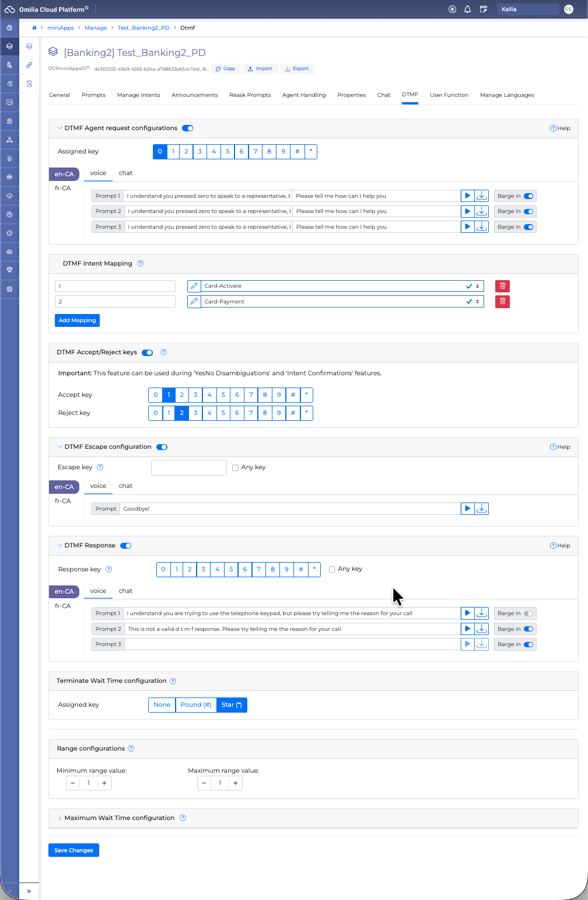The width and height of the screenshot is (588, 900).
Task: Open DTMF Intent Mapping help icon
Action: pos(140,264)
